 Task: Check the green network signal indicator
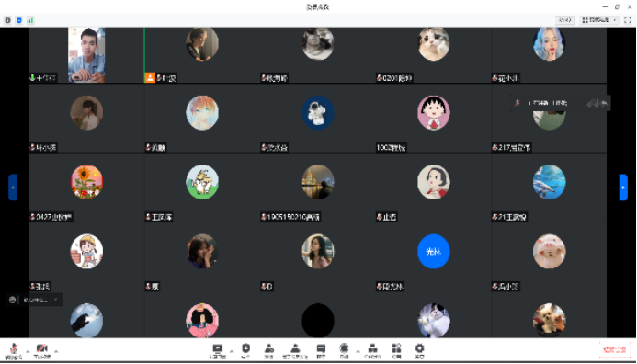[30, 20]
